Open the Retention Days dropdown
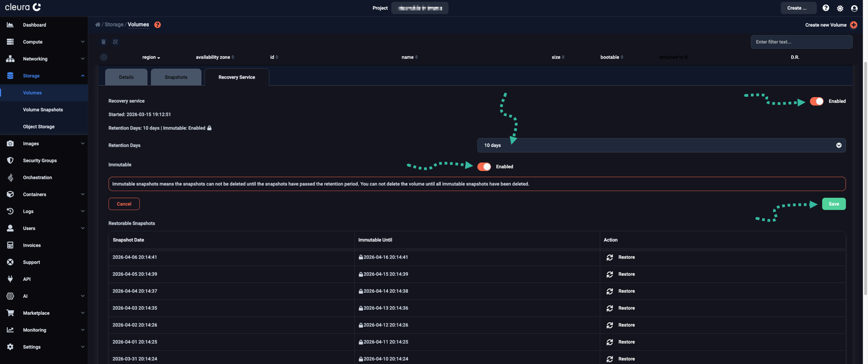Screen dimensions: 868x364 661,145
